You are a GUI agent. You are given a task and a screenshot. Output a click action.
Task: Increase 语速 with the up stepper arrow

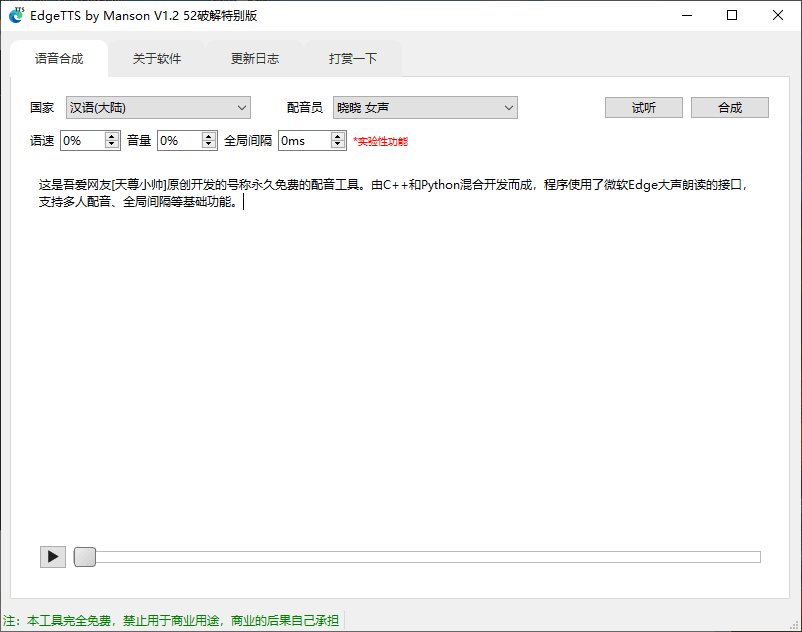[x=110, y=136]
